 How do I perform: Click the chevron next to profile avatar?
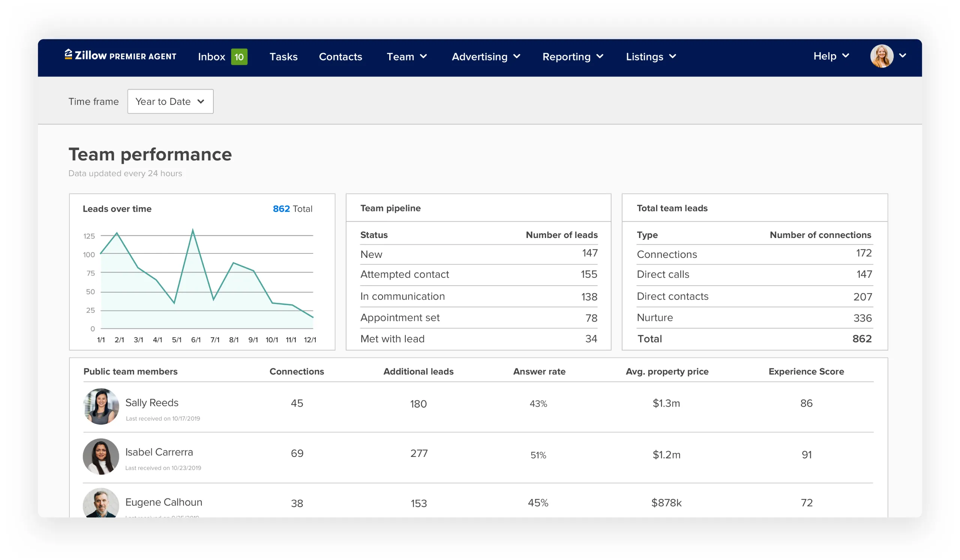point(902,55)
